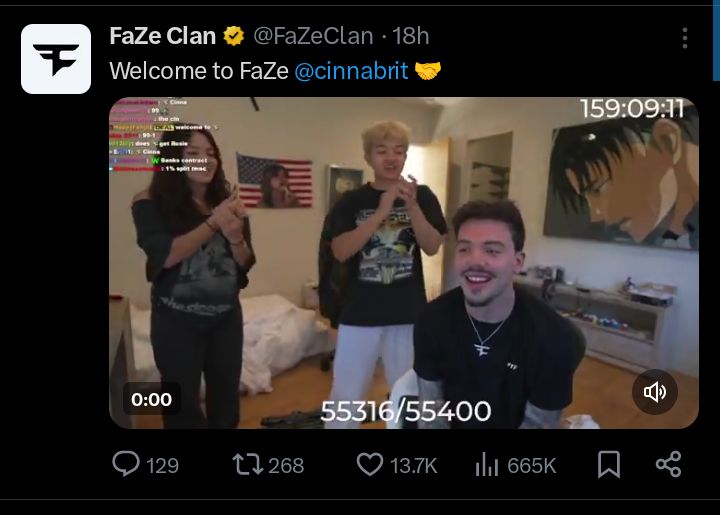Repost the tweet via retweet arrows icon
Image resolution: width=720 pixels, height=515 pixels.
pyautogui.click(x=248, y=464)
